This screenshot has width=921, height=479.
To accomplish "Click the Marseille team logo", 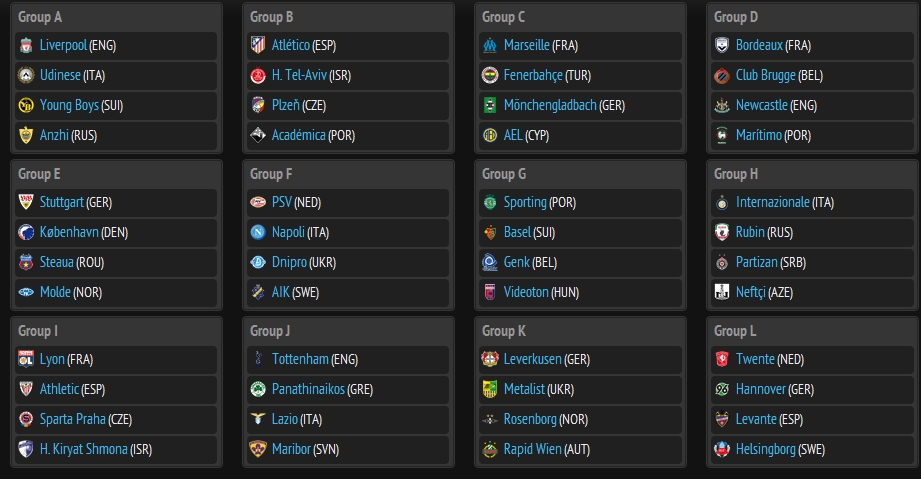I will (490, 45).
